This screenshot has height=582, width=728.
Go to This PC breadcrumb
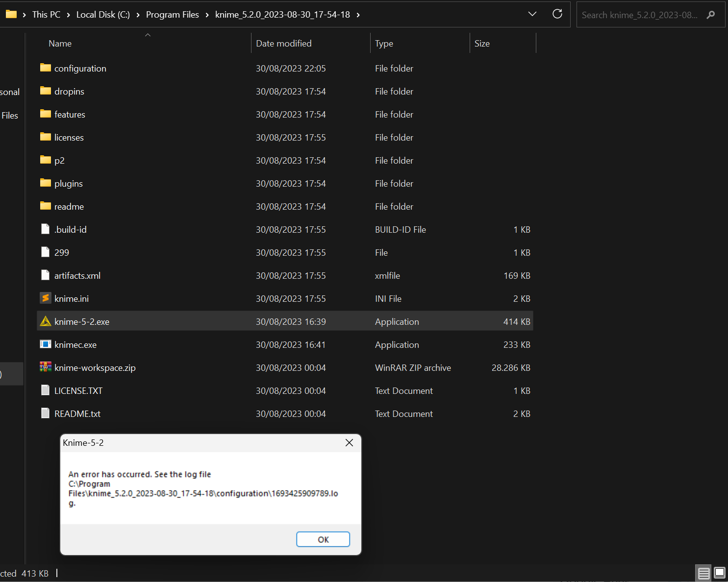[47, 15]
